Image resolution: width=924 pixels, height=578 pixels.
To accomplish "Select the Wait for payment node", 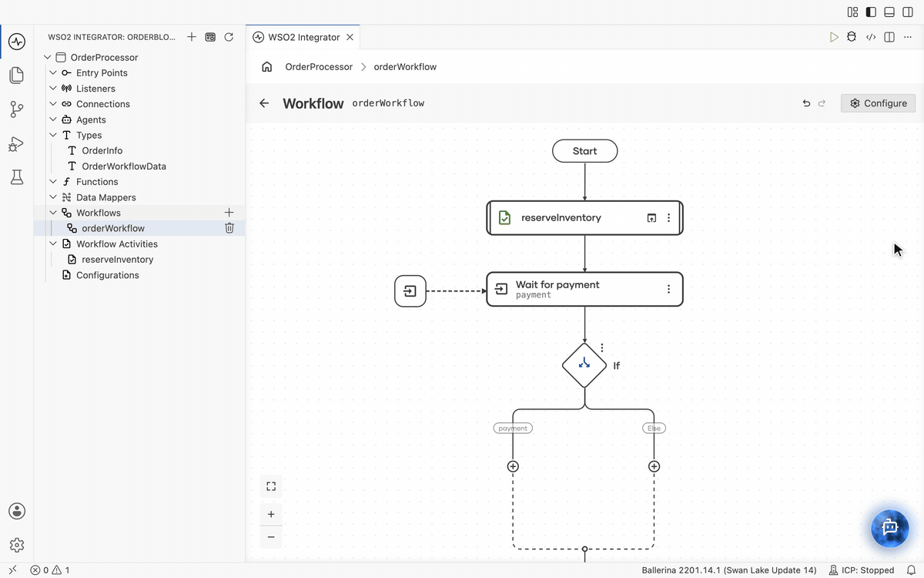I will coord(584,289).
